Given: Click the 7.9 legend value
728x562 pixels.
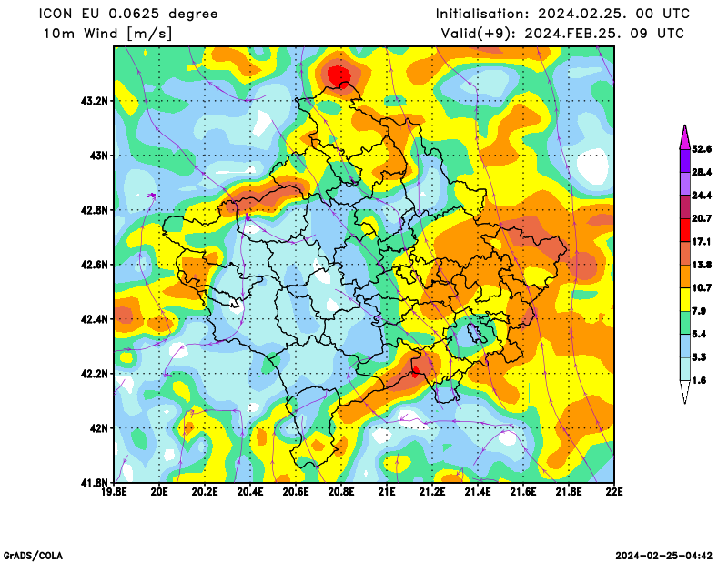Looking at the screenshot, I should coord(699,311).
